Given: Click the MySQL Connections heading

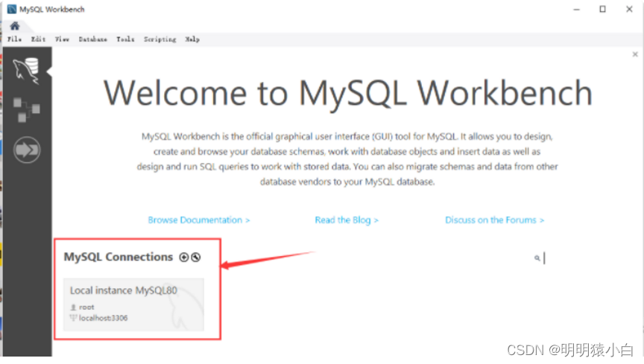Looking at the screenshot, I should point(119,257).
